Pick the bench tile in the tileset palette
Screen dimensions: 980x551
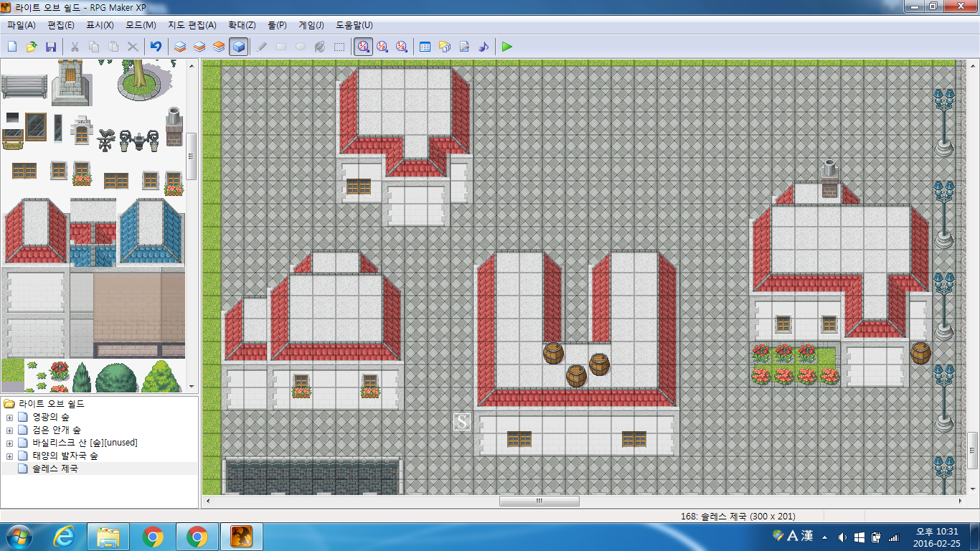coord(24,87)
